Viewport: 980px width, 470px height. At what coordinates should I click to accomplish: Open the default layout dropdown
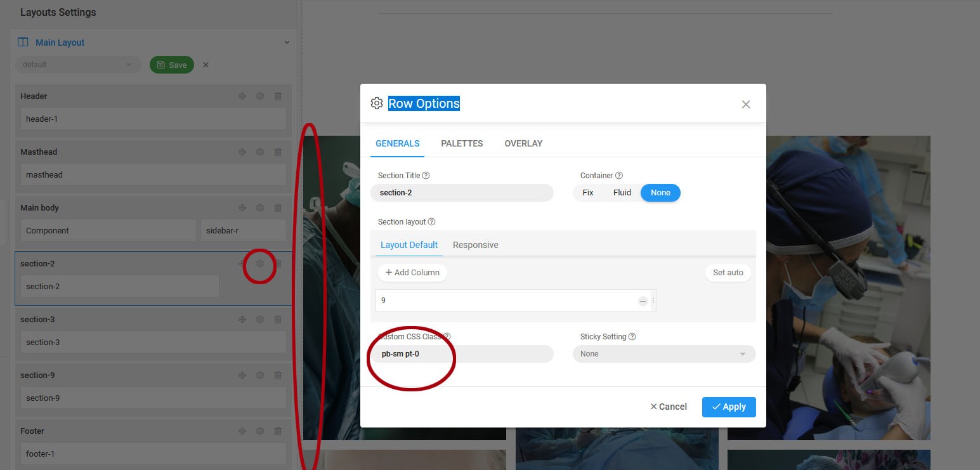tap(78, 65)
